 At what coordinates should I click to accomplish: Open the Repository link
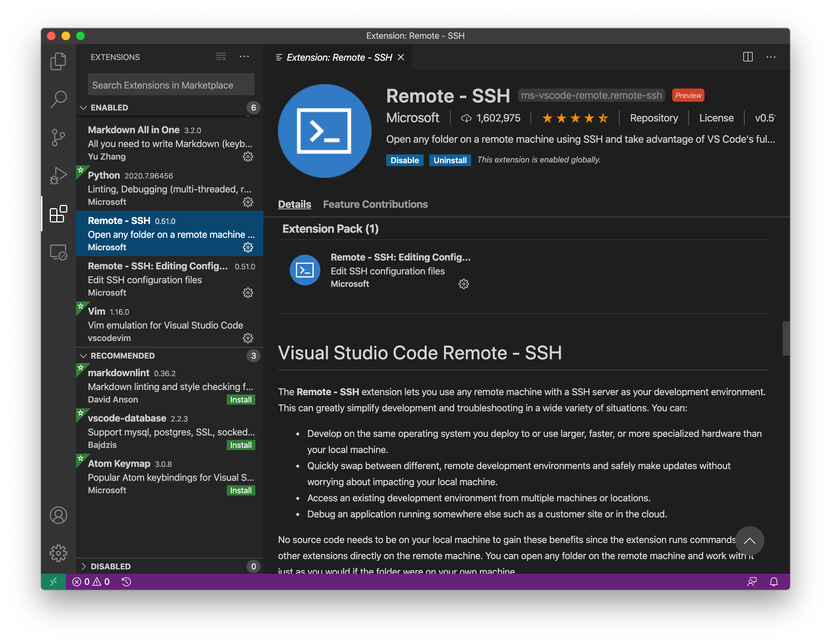click(x=654, y=118)
